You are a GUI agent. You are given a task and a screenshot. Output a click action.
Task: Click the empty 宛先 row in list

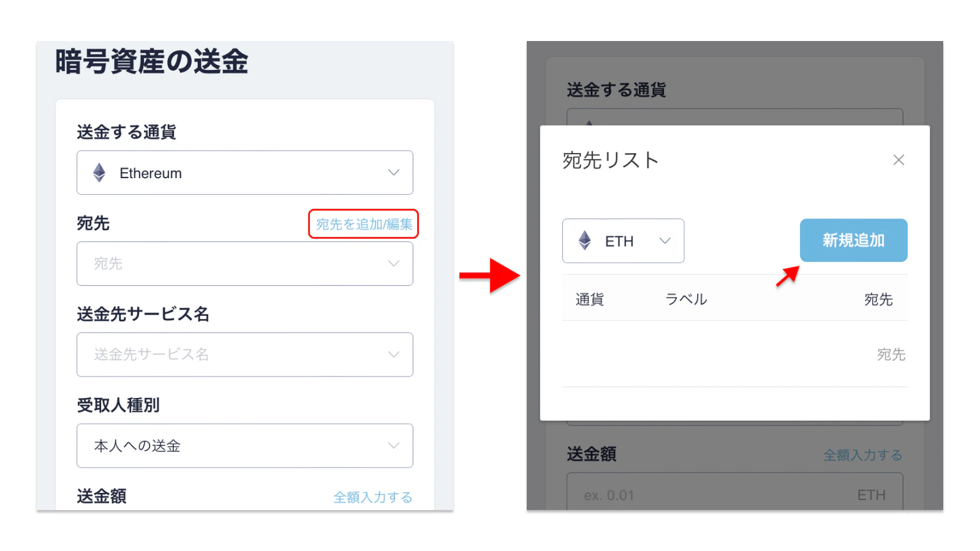point(734,354)
